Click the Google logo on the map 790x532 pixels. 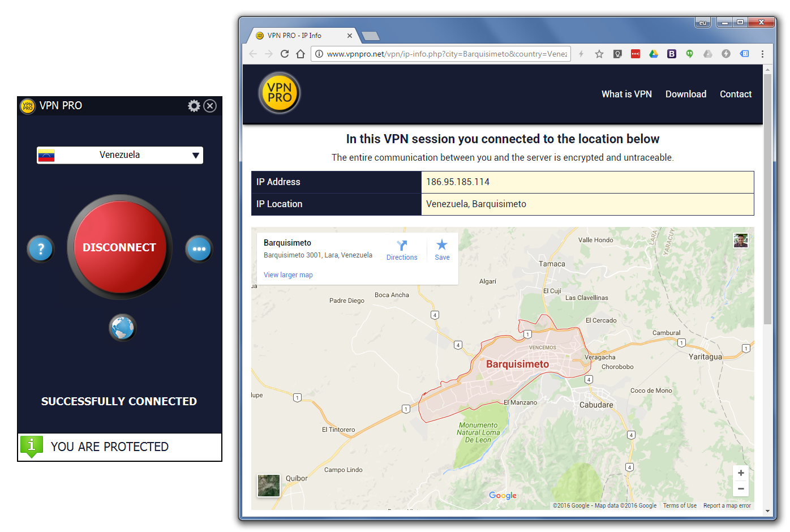click(x=503, y=495)
